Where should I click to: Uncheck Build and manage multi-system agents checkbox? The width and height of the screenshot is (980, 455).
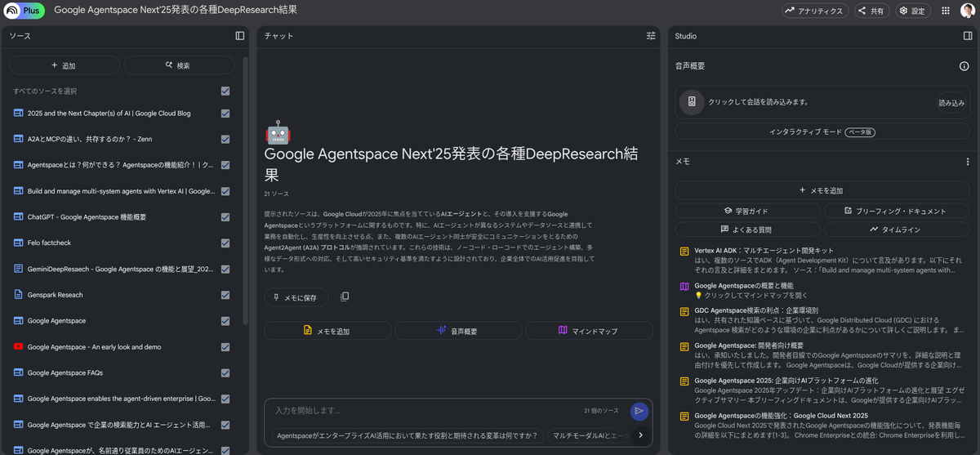[225, 191]
